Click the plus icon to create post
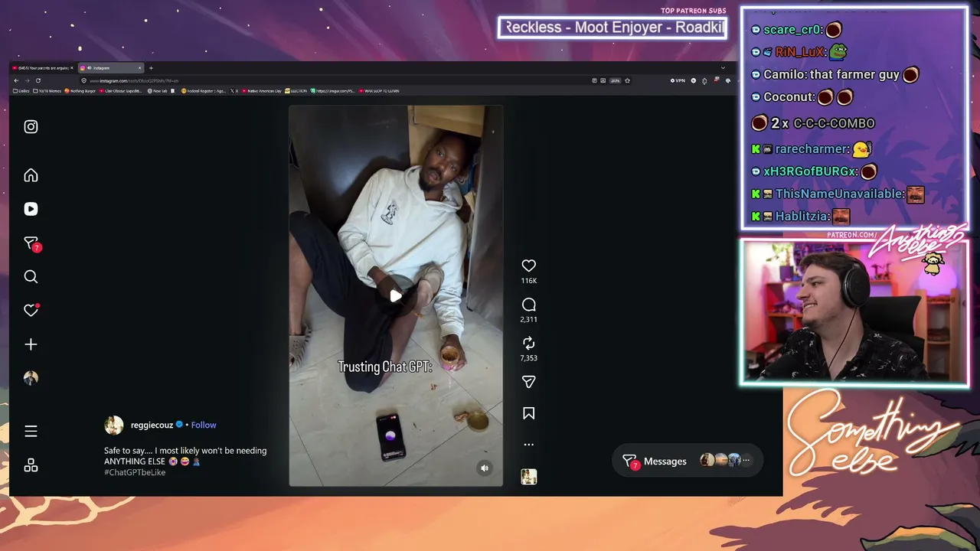The height and width of the screenshot is (551, 980). 31,344
